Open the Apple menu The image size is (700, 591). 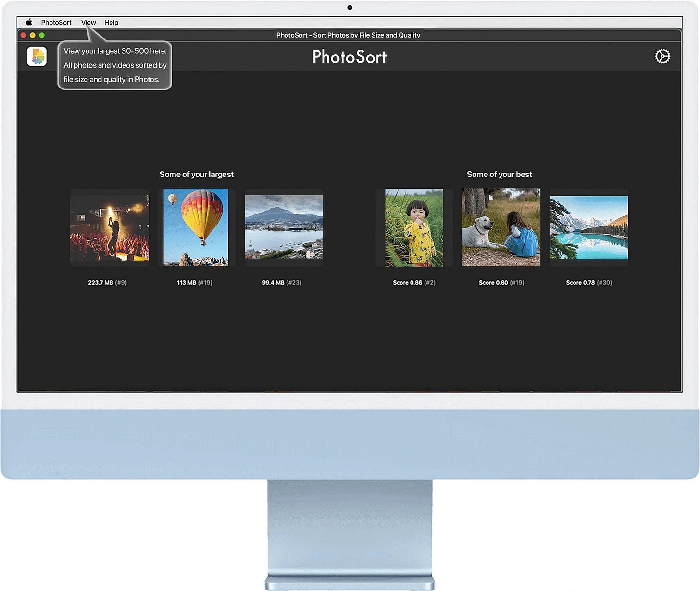click(x=29, y=22)
